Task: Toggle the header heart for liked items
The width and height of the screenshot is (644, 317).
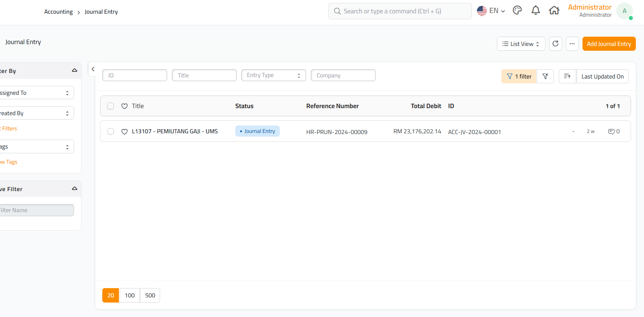Action: click(125, 106)
